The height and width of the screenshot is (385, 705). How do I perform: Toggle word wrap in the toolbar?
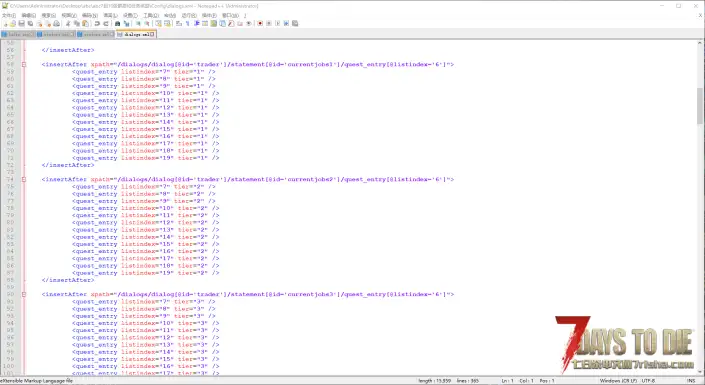click(179, 23)
